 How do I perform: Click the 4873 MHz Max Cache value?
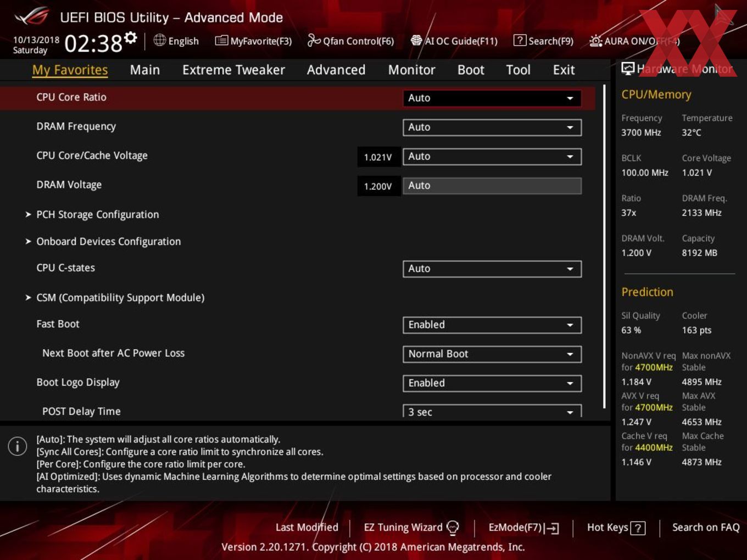[x=702, y=462]
